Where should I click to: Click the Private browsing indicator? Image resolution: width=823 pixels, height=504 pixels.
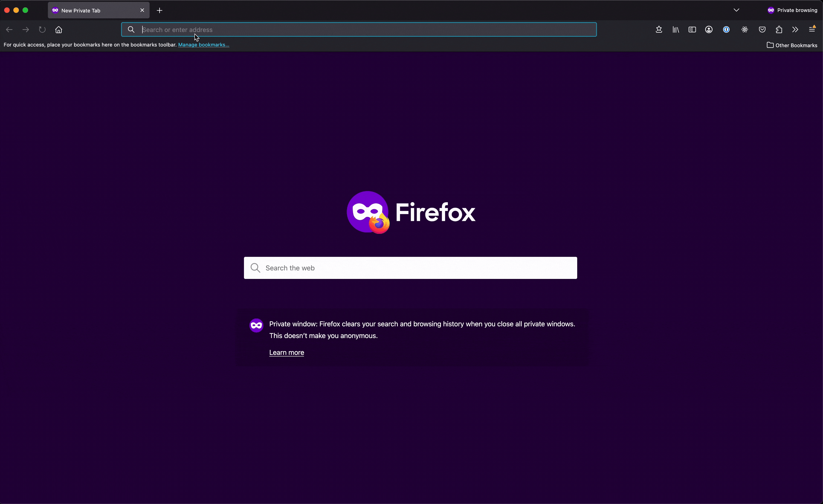[792, 10]
